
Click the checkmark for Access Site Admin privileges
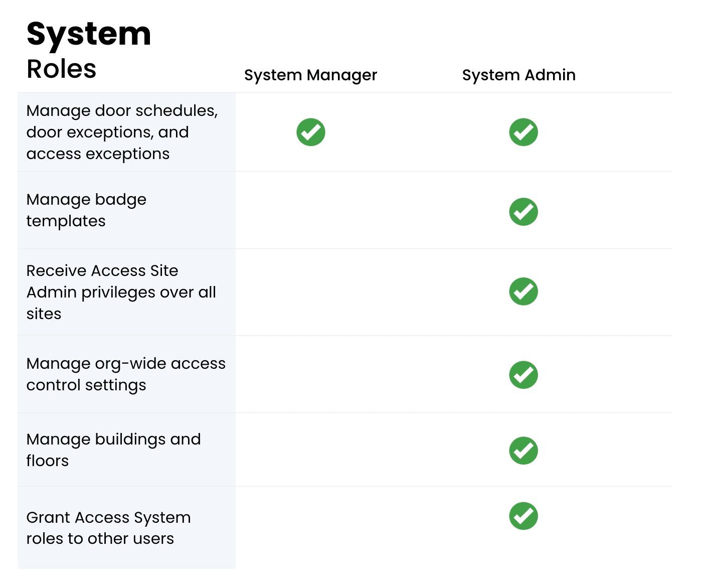pyautogui.click(x=523, y=291)
